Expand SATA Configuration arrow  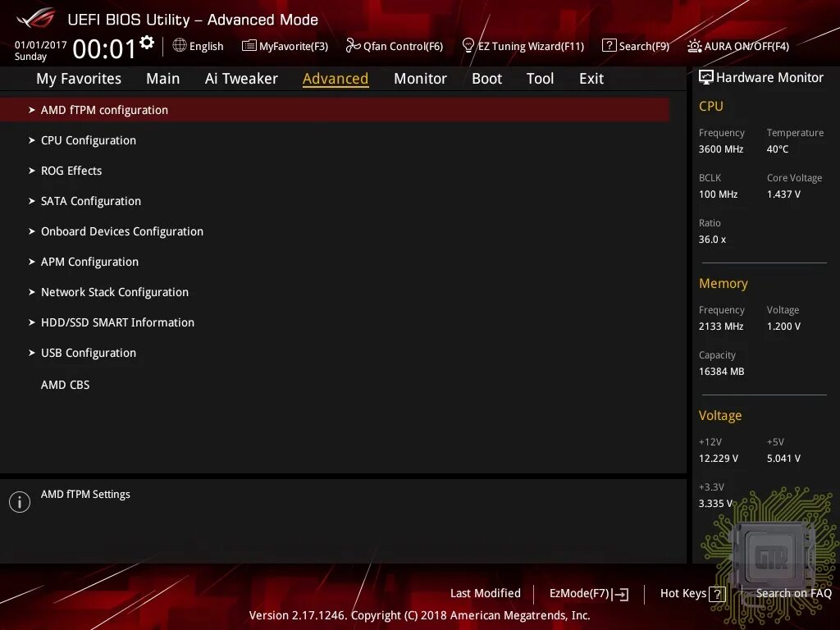32,201
